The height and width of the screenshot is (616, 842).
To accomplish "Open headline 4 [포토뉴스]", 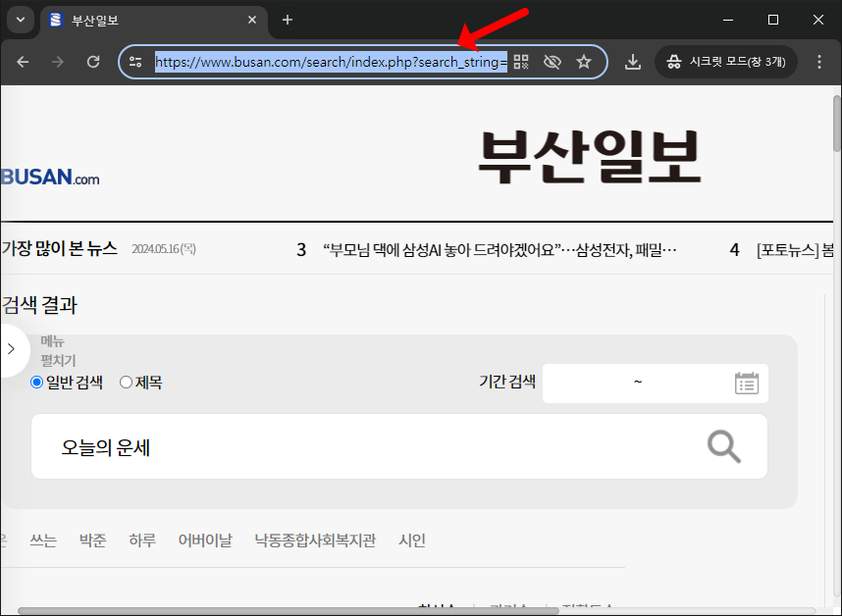I will 795,249.
